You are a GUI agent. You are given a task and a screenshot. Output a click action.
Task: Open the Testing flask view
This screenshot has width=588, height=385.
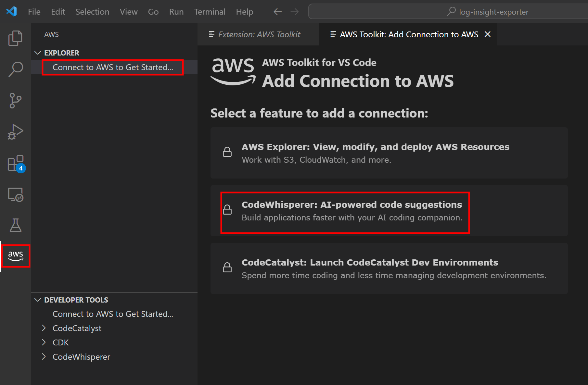[x=15, y=225]
